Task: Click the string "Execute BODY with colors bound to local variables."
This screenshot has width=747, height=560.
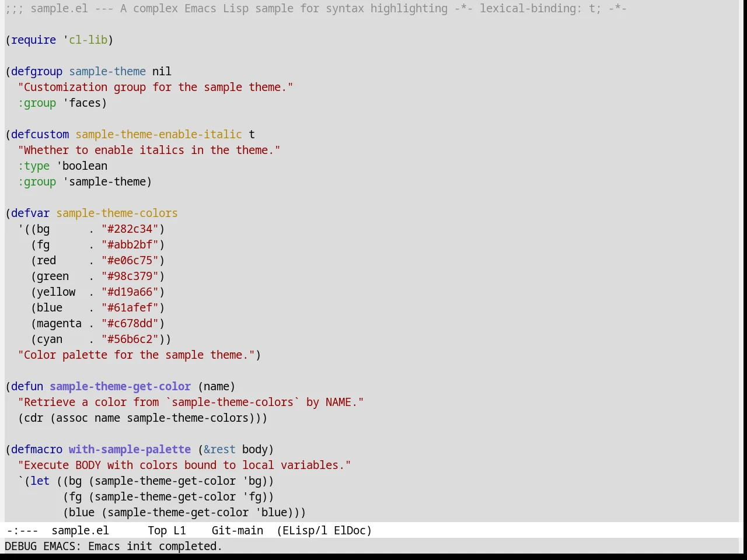Action: (184, 465)
